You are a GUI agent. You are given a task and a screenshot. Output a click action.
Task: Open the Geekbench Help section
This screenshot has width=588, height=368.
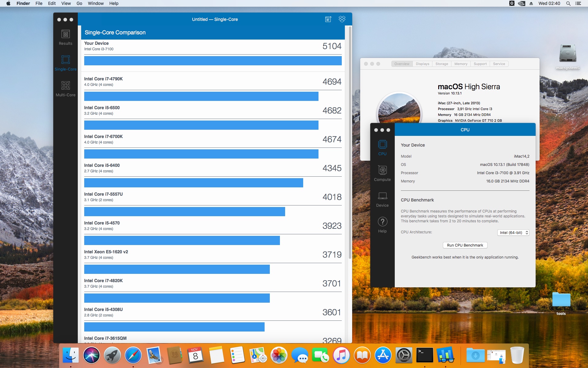point(382,224)
